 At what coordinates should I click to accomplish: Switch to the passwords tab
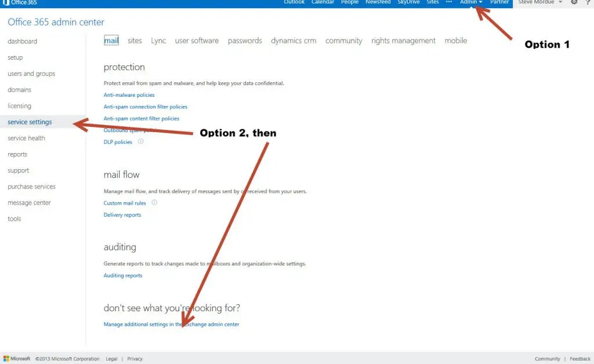tap(244, 41)
